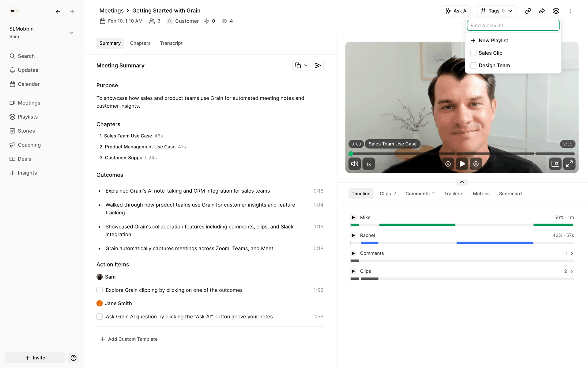Open the Clips 2 tab
The height and width of the screenshot is (368, 588).
[x=388, y=194]
